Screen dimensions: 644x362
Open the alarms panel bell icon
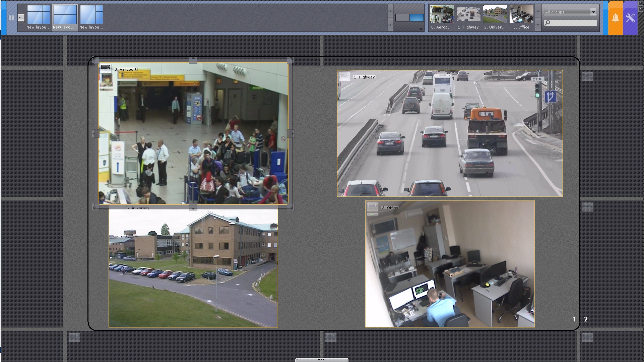tap(615, 18)
